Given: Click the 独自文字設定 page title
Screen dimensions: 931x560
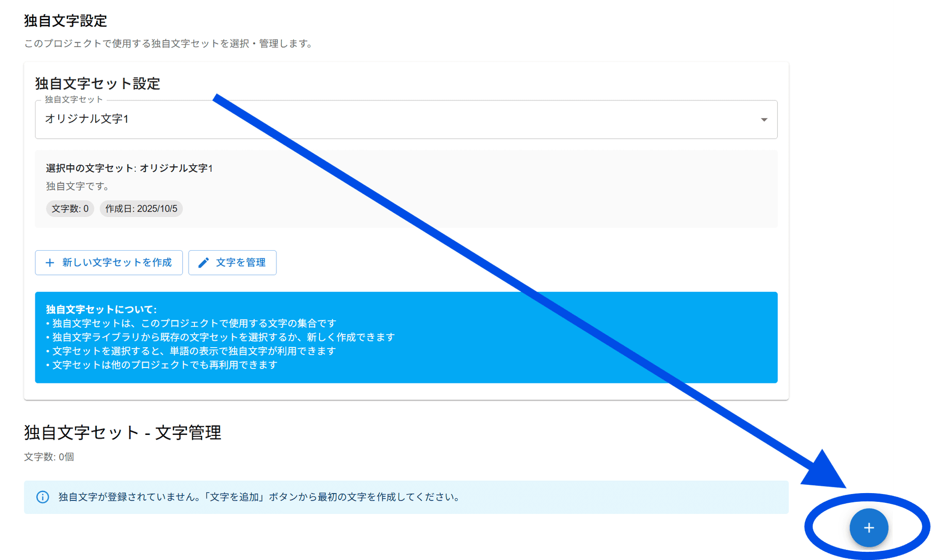Looking at the screenshot, I should 65,21.
